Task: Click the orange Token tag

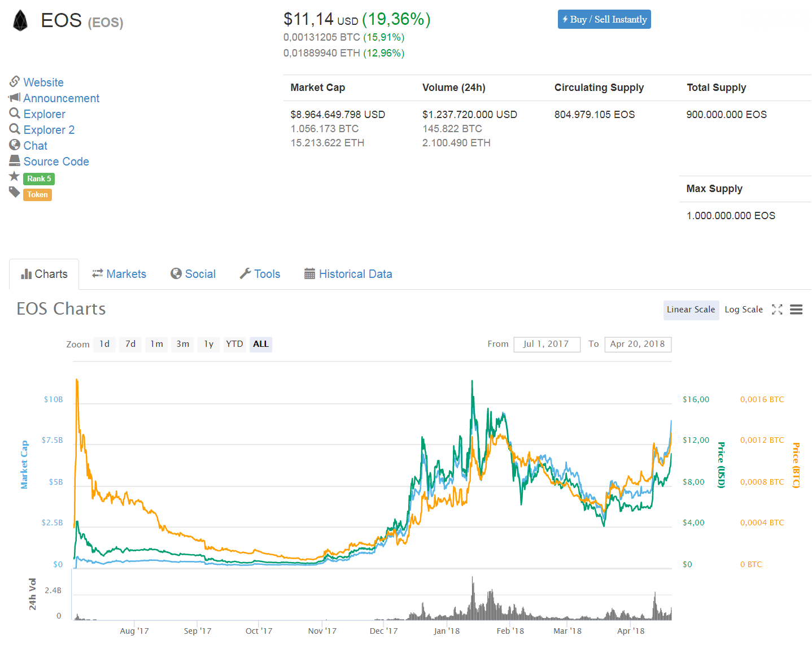Action: coord(37,194)
